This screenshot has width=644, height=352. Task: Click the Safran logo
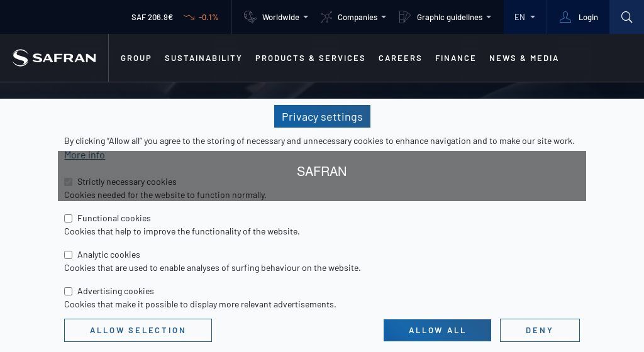54,58
